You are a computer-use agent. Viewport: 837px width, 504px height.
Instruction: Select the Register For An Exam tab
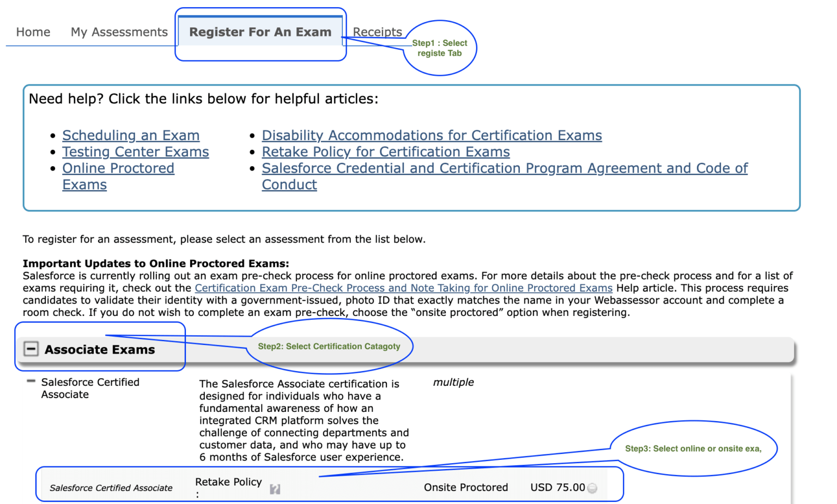(260, 32)
